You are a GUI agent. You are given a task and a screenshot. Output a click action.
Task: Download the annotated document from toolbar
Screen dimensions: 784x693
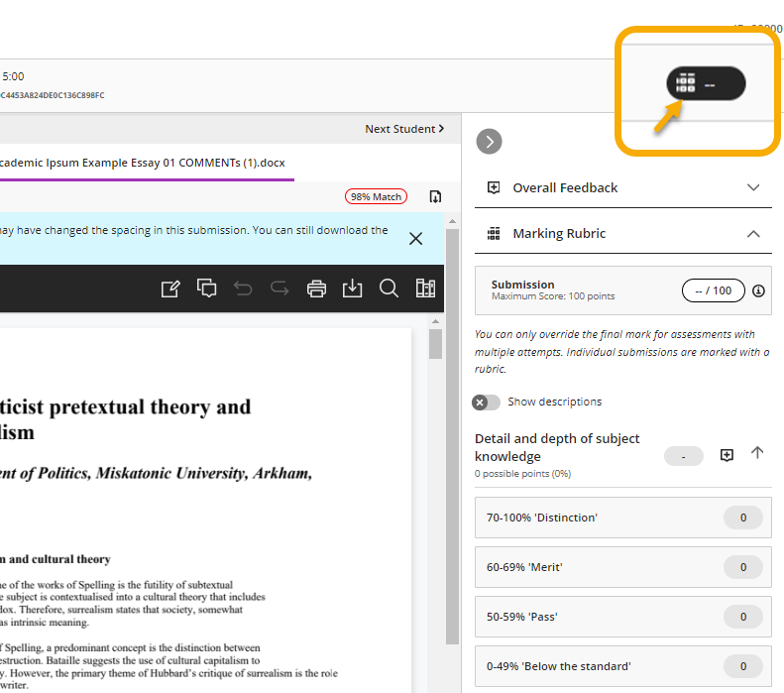[x=352, y=289]
